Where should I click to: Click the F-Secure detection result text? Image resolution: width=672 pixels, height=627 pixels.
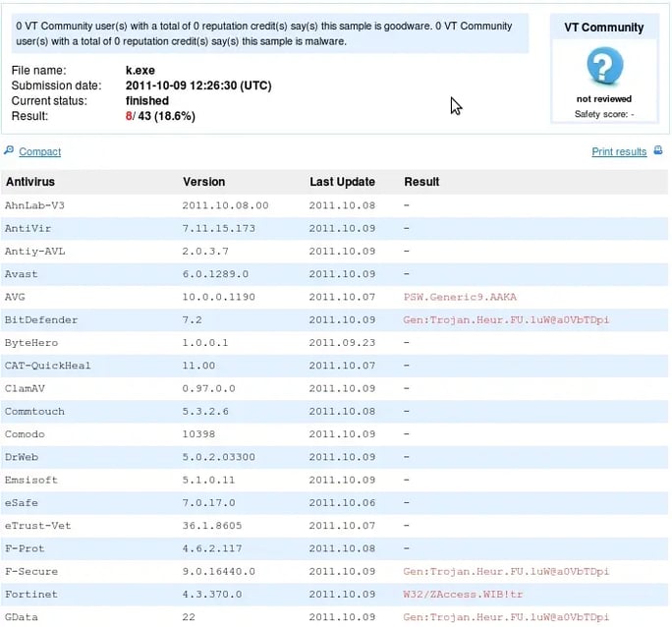506,571
